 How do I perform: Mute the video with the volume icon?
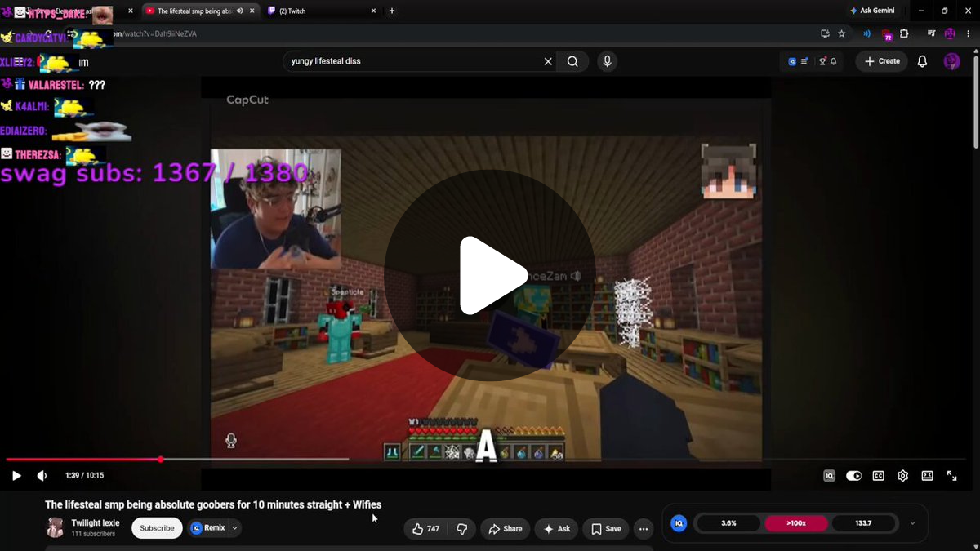point(42,476)
